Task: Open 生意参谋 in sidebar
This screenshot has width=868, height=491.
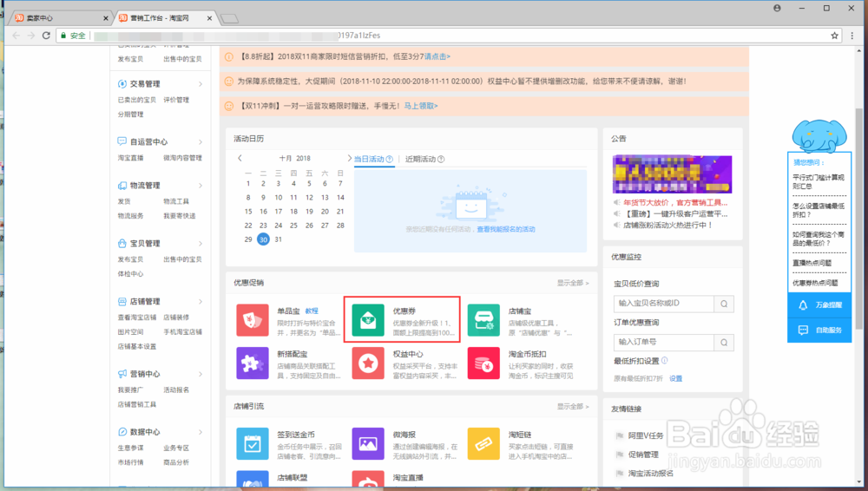Action: click(131, 448)
